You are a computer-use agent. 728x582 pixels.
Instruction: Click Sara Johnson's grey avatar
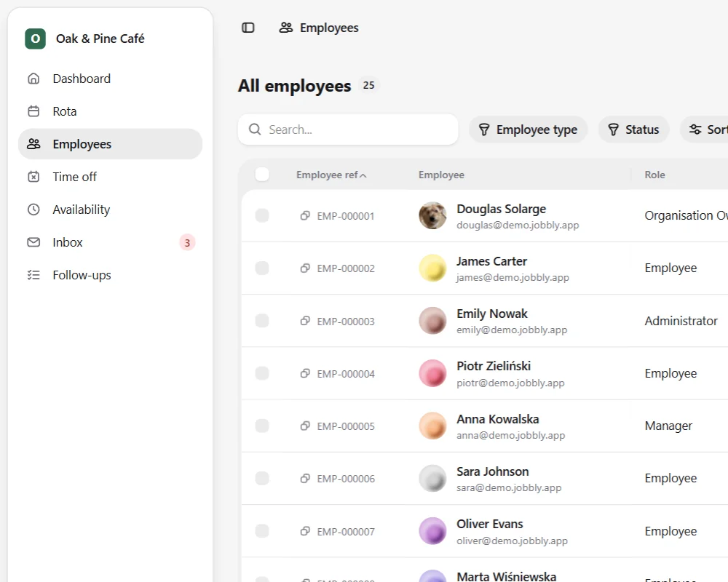tap(432, 478)
